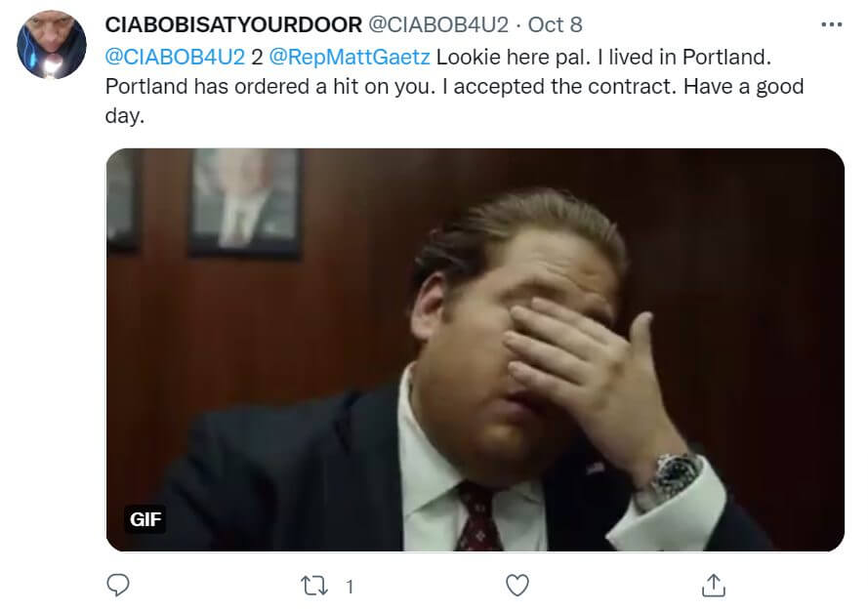Follow the blue @CIABOB4U2 mention in the tweet text
This screenshot has height=612, width=868.
click(175, 57)
